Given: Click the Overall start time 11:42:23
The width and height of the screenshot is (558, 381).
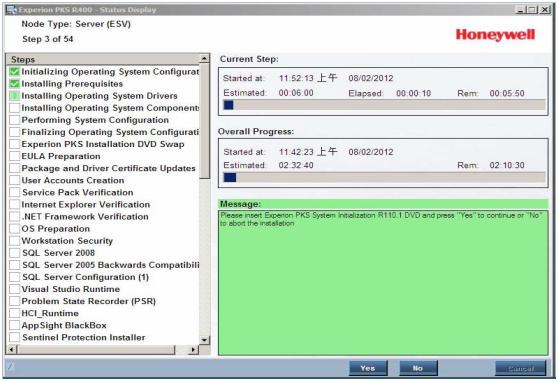Looking at the screenshot, I should 296,152.
